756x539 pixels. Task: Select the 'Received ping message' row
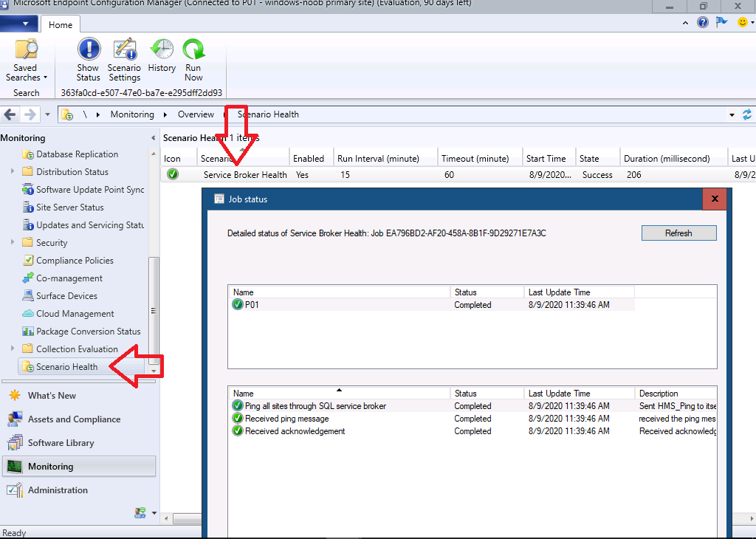[472, 419]
